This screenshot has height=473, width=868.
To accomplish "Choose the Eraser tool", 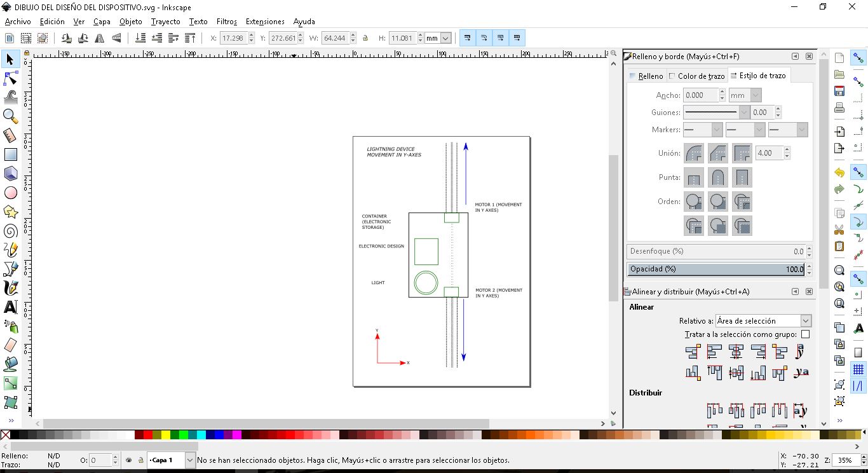I will 10,345.
